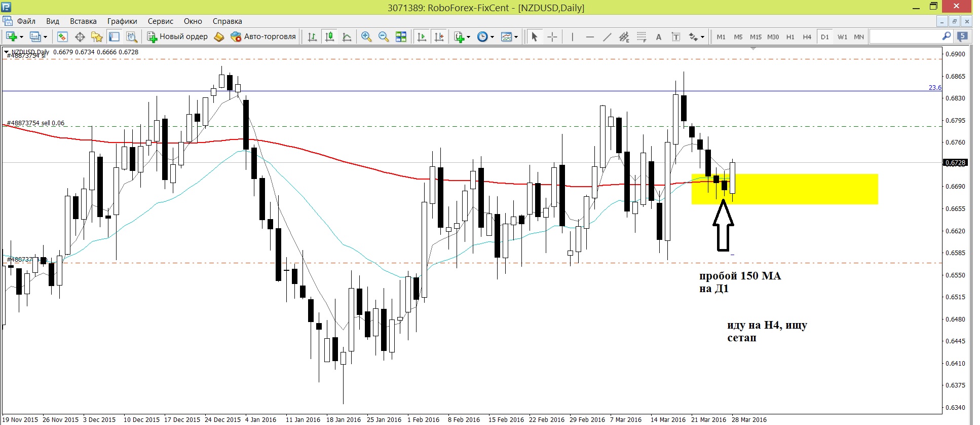Switch timeframe to M15

pos(756,37)
